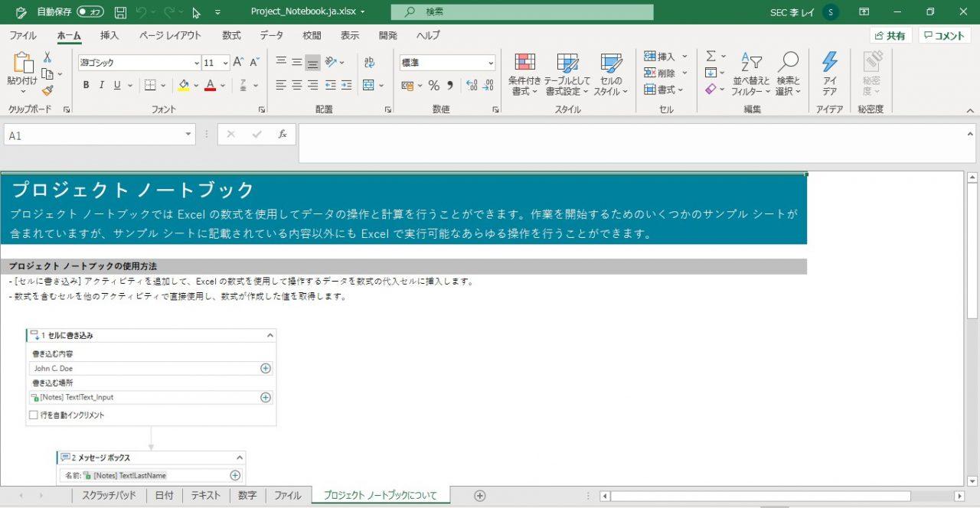Open the Fill down-arrow tool
Viewport: 980px width, 508px height.
[x=710, y=73]
